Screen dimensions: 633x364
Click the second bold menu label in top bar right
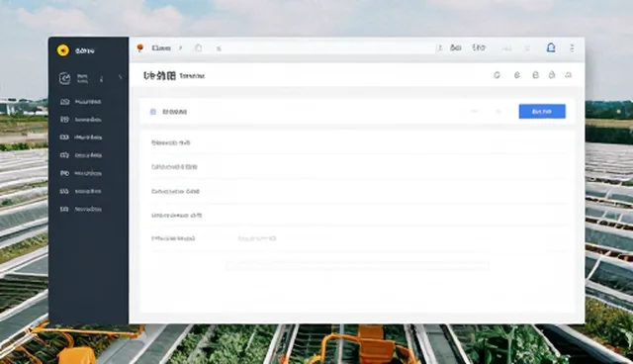click(479, 47)
